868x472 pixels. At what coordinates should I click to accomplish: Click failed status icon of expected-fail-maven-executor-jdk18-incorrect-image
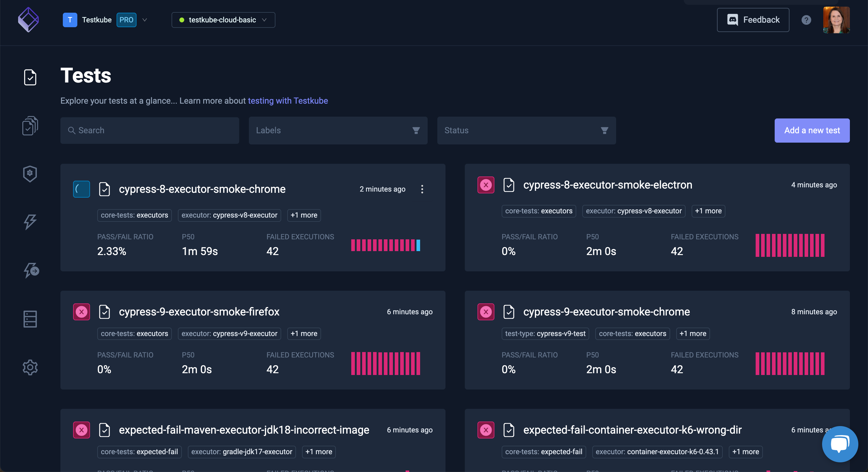tap(82, 430)
